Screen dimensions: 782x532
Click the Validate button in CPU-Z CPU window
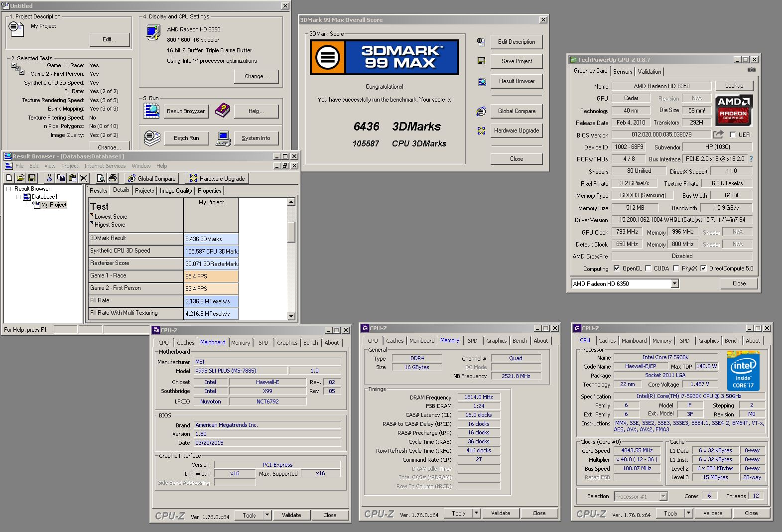713,513
